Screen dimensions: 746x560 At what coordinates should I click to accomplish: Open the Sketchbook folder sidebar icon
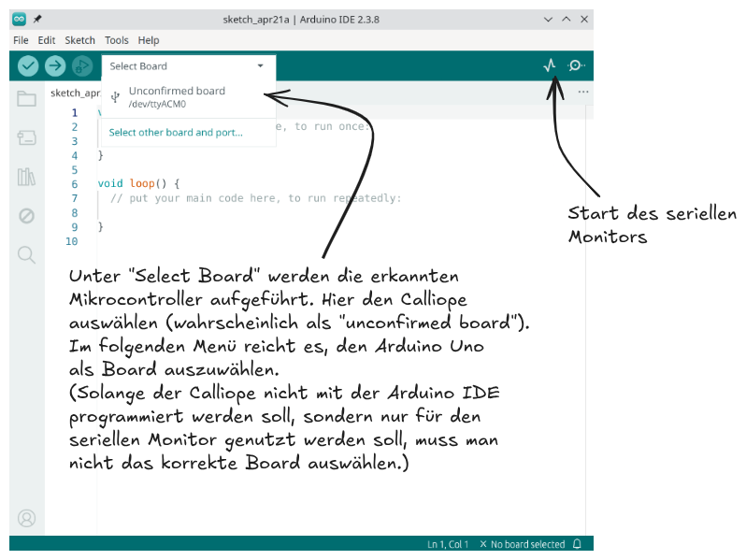tap(26, 98)
